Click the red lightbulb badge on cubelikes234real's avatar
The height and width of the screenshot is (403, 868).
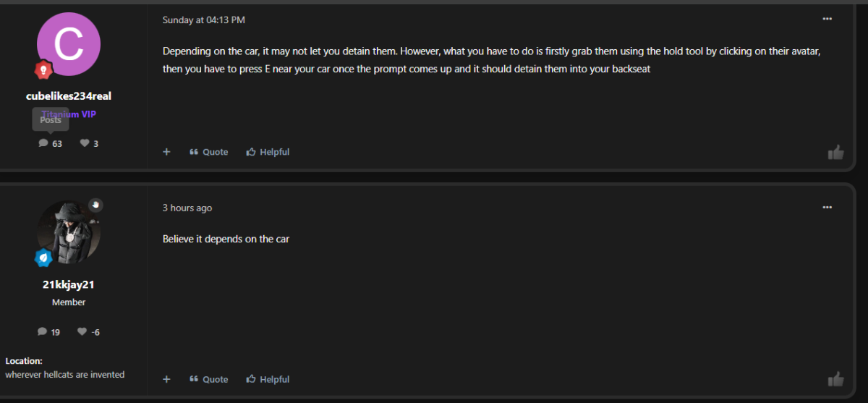tap(43, 69)
